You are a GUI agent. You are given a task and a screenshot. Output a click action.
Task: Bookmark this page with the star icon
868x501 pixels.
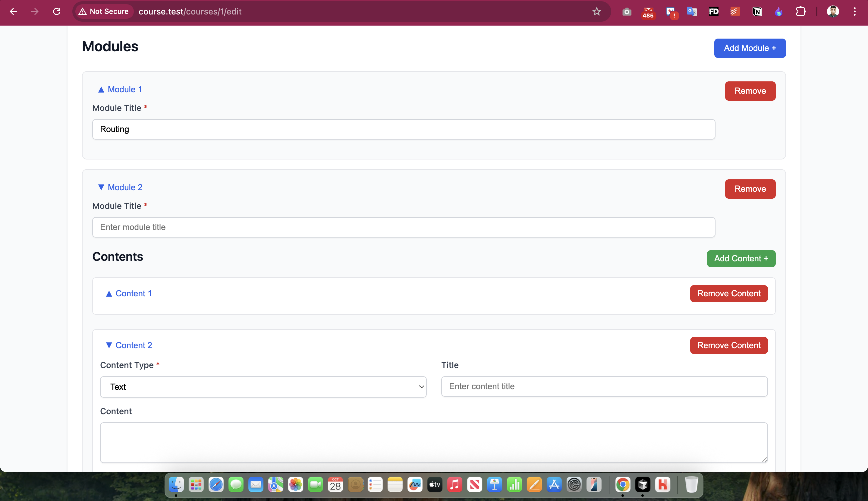coord(596,11)
